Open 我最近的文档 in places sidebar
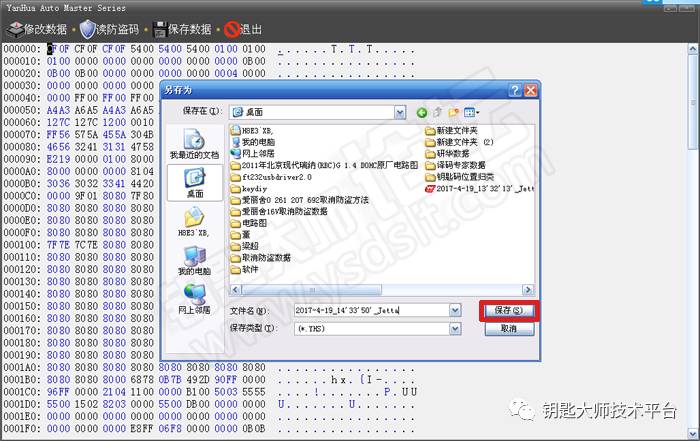 point(194,145)
